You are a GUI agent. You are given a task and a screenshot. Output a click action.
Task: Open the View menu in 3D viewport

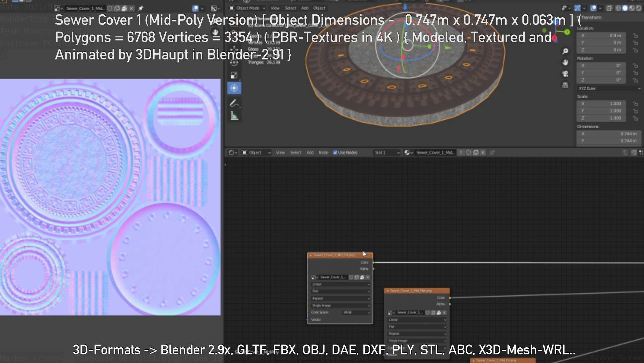275,8
